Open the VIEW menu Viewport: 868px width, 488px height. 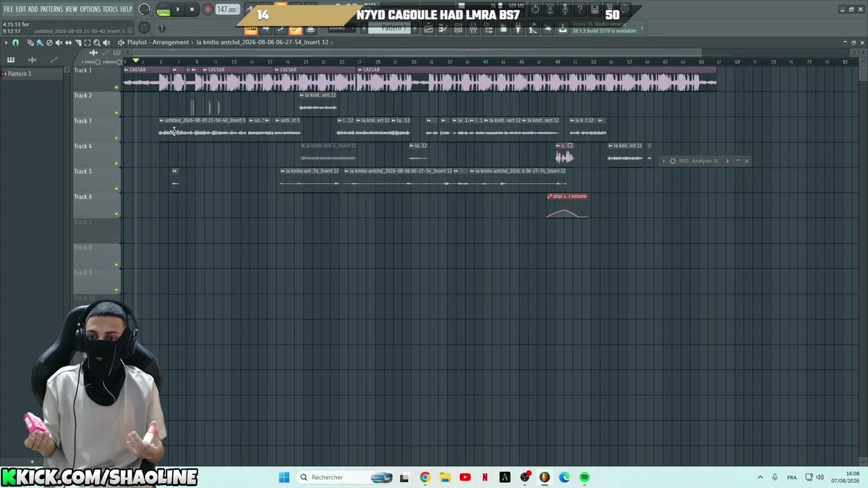tap(71, 9)
